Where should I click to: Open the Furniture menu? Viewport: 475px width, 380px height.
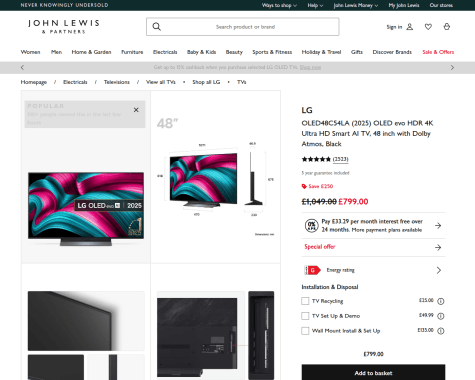(132, 52)
